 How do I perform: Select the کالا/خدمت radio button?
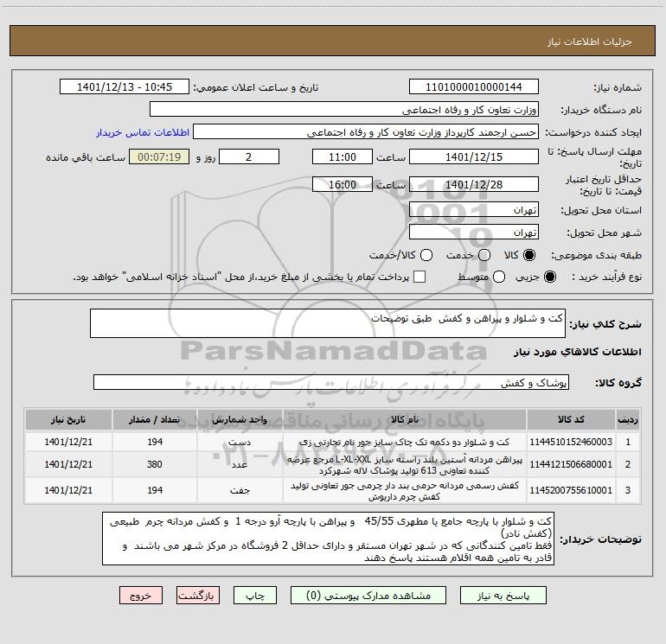click(x=426, y=255)
